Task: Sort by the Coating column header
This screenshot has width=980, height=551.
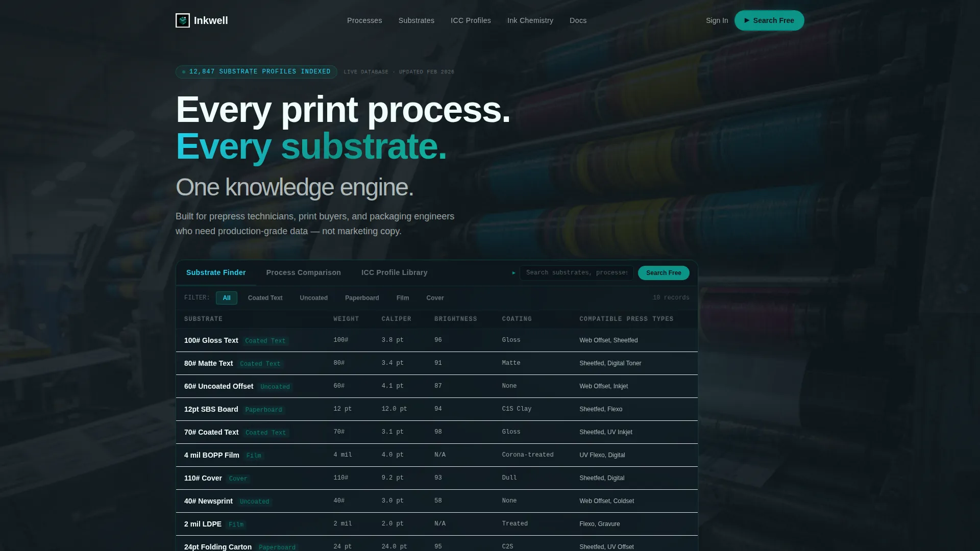Action: [x=517, y=319]
